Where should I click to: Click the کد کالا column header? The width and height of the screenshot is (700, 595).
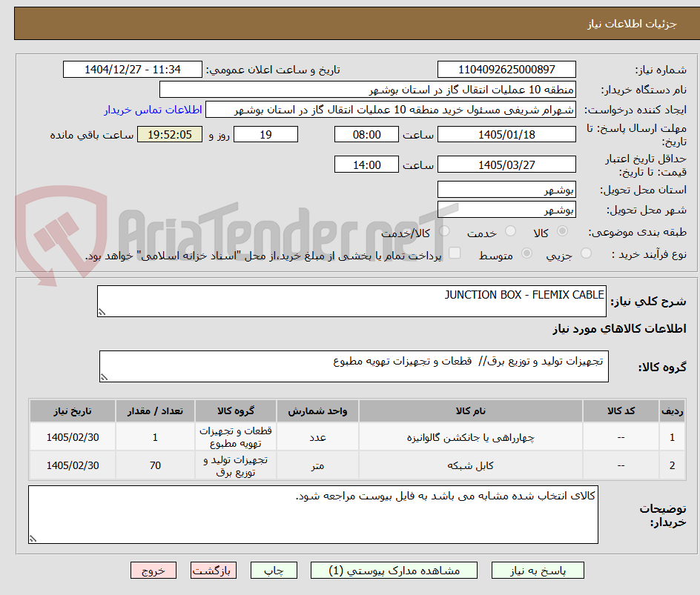click(x=621, y=410)
